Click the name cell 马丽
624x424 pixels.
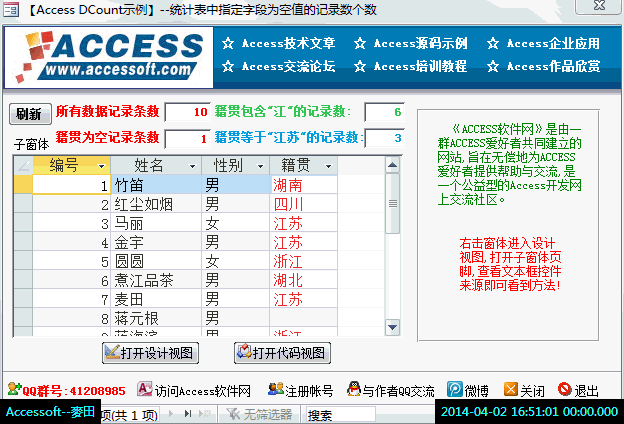point(156,223)
